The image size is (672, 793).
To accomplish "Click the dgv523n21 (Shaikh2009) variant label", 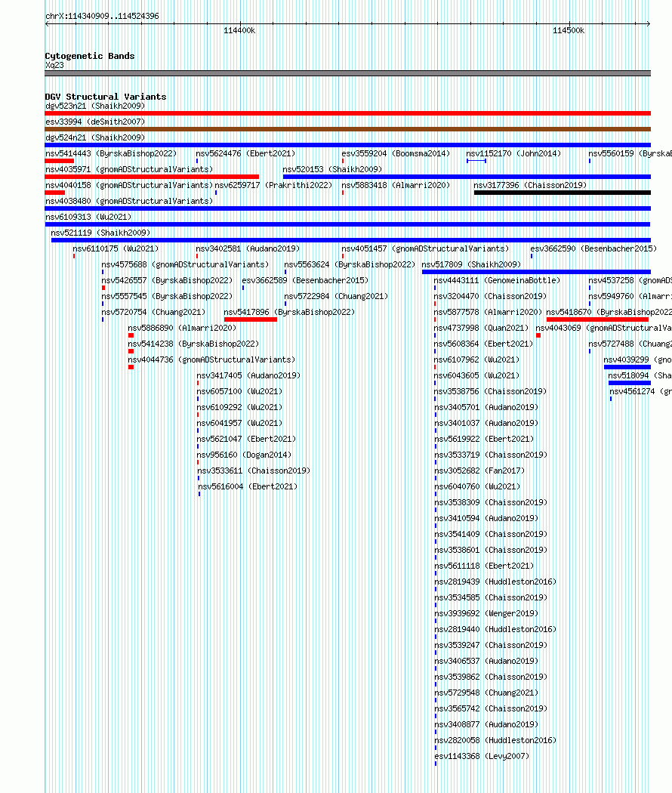I will pos(95,106).
